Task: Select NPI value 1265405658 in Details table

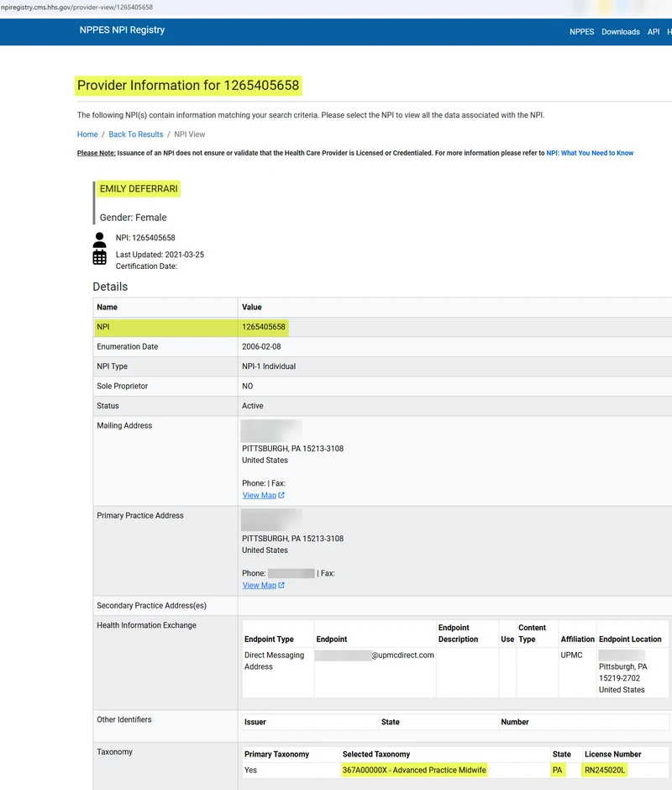Action: point(264,327)
